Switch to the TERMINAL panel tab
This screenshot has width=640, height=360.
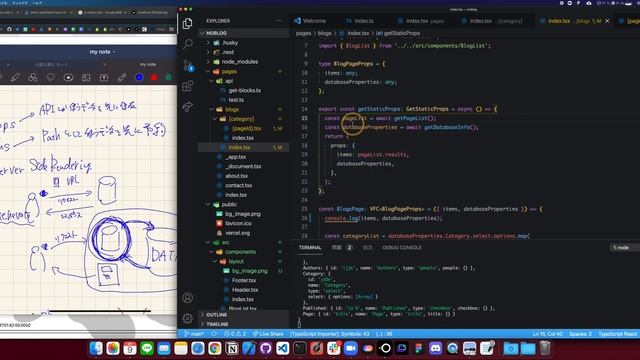coord(310,247)
